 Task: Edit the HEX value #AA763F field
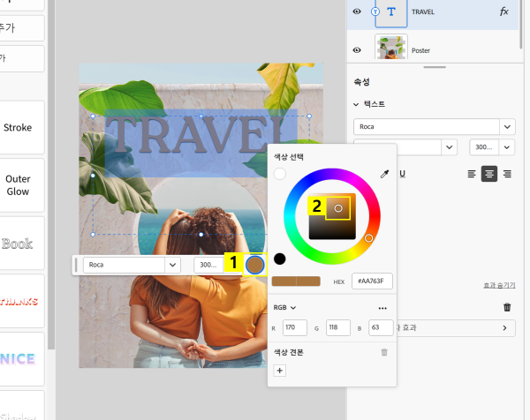(x=372, y=281)
